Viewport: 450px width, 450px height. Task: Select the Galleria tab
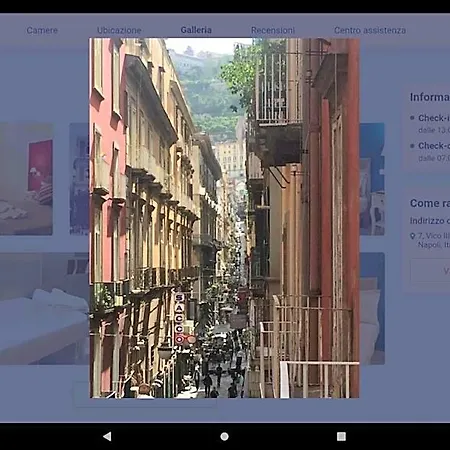coord(196,30)
